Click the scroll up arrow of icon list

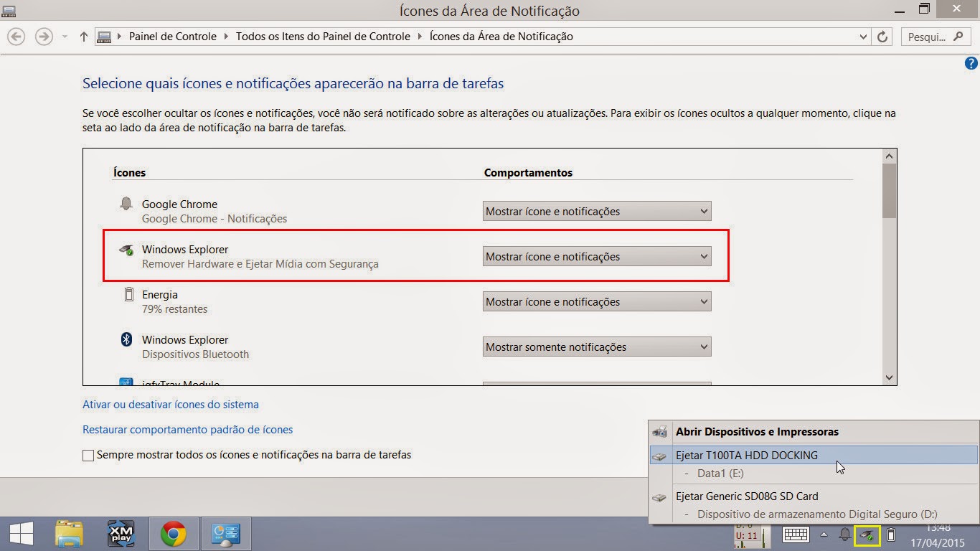[890, 156]
